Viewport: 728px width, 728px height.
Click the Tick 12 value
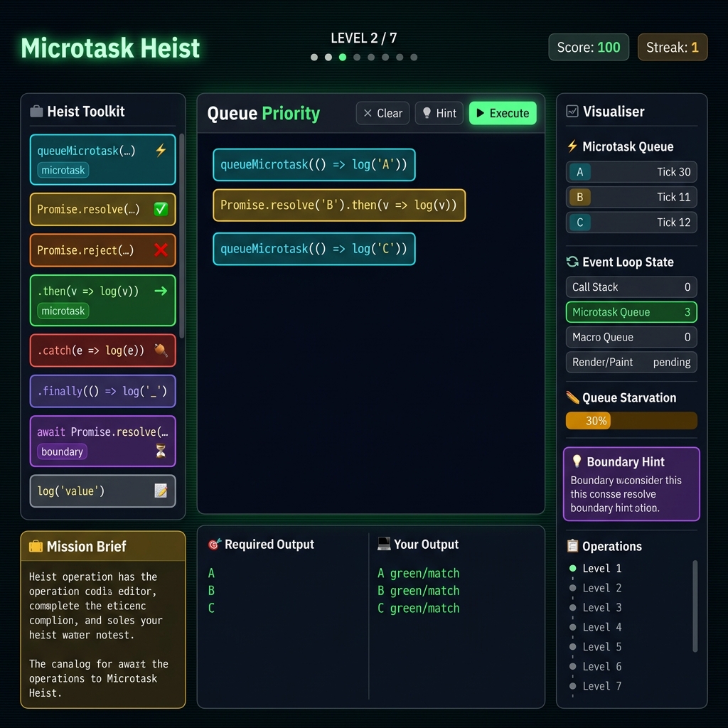pyautogui.click(x=674, y=223)
